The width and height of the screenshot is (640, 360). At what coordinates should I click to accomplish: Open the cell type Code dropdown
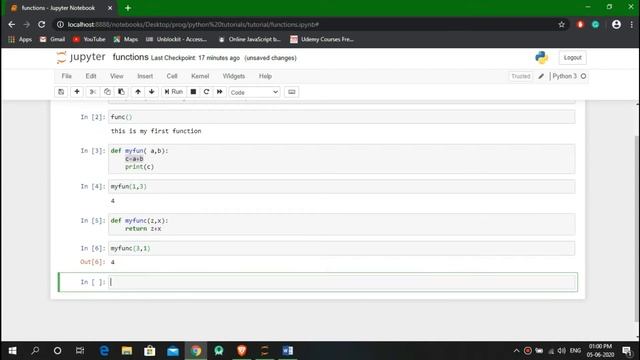click(x=254, y=92)
